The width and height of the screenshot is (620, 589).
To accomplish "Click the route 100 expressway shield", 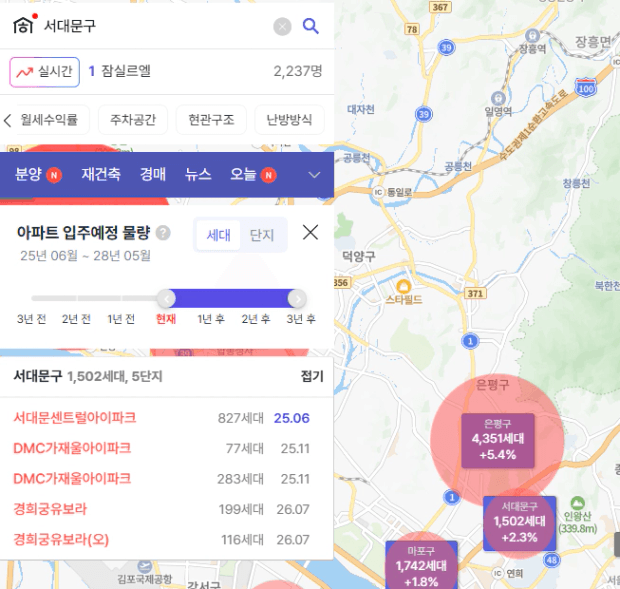I will pos(586,87).
